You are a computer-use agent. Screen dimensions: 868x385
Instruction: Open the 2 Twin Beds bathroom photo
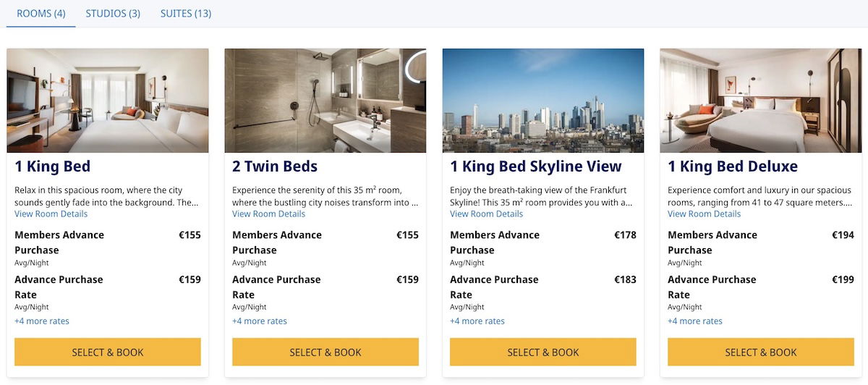point(325,101)
